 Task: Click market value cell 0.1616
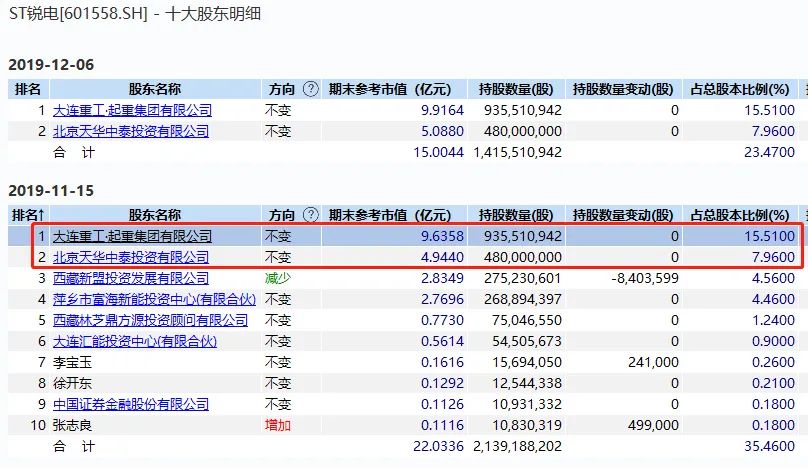[442, 362]
